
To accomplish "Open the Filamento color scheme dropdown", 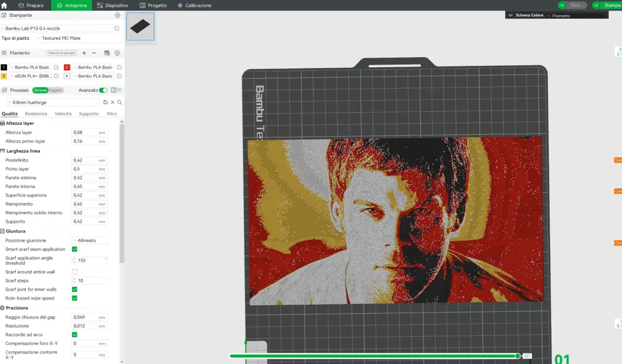I will click(576, 16).
